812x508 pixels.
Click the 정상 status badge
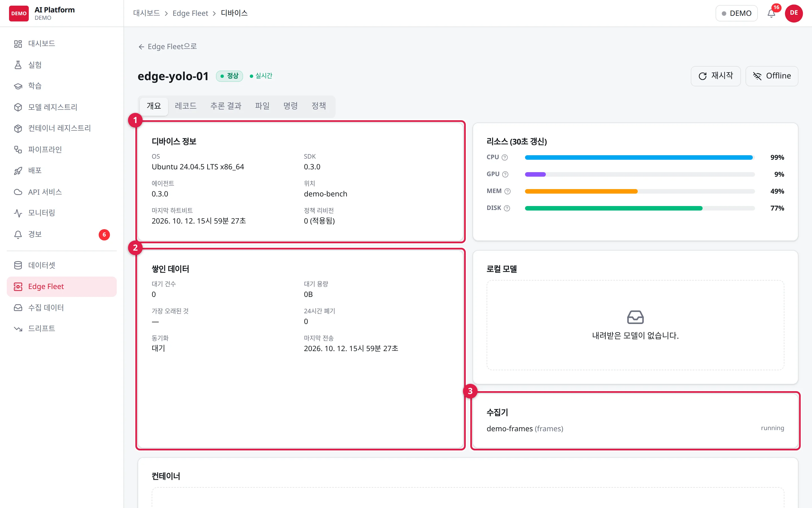point(230,76)
